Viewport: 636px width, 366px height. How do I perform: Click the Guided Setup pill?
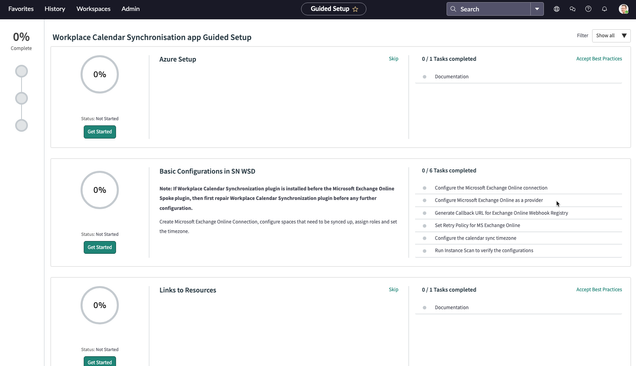pyautogui.click(x=333, y=9)
